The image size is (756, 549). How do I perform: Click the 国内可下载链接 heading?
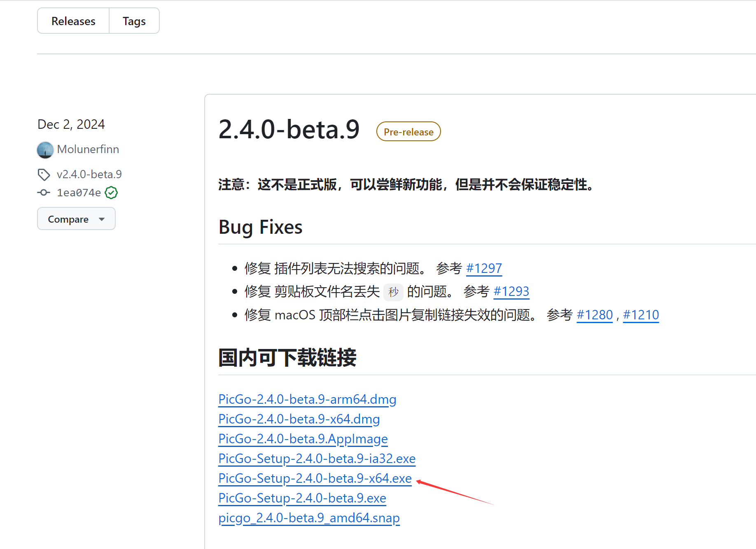tap(287, 357)
